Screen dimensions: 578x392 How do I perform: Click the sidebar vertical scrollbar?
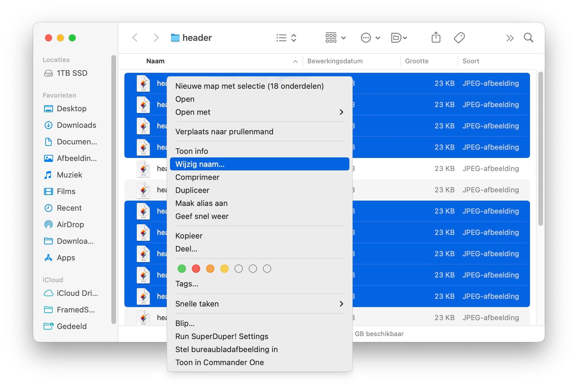114,189
